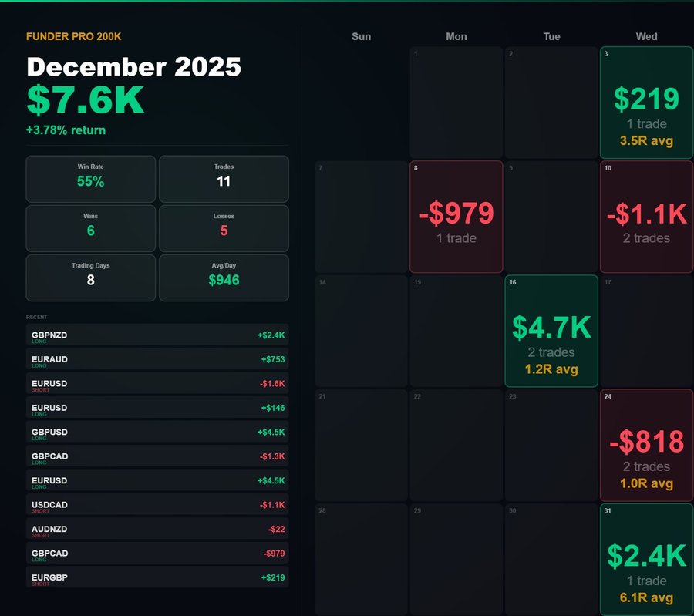The image size is (694, 616).
Task: Select the empty December 2 cell
Action: [x=551, y=103]
